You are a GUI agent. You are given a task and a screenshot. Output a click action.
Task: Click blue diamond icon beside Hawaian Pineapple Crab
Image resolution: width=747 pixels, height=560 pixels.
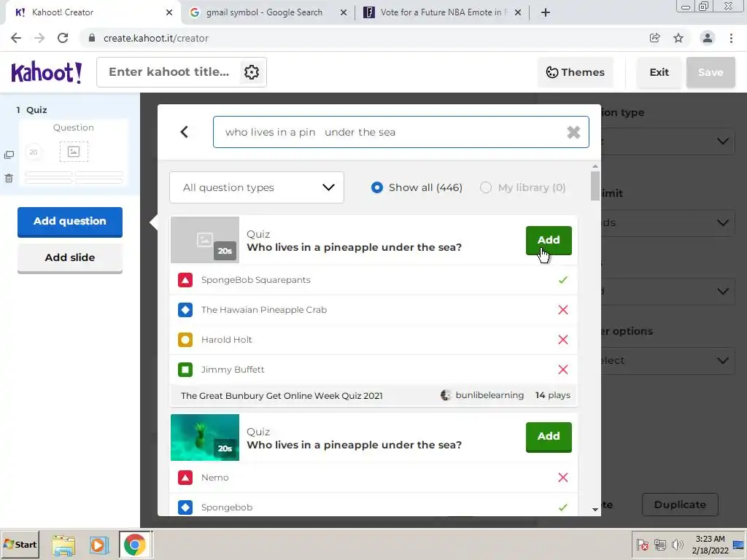185,310
